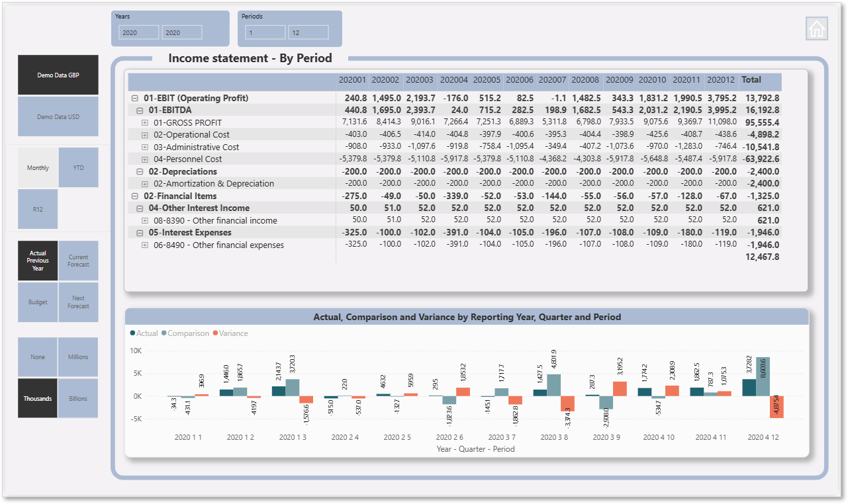Click the Years end value field
The width and height of the screenshot is (848, 504).
(x=182, y=32)
